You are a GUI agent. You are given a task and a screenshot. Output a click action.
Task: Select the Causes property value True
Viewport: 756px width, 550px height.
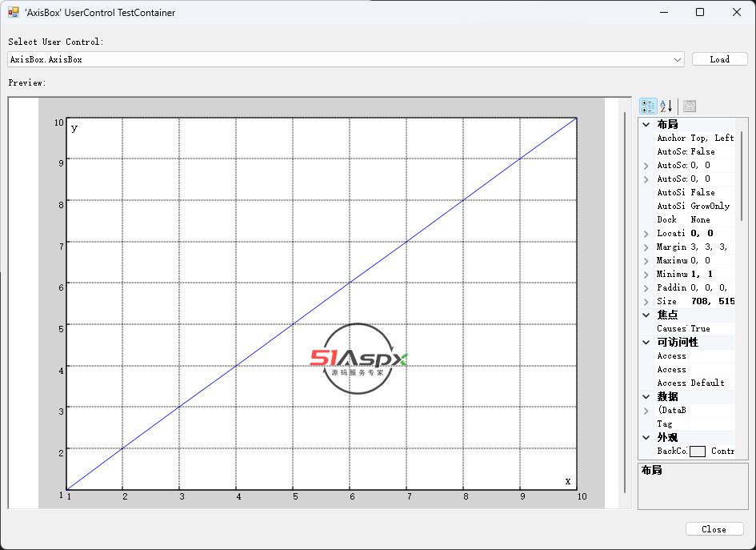click(x=700, y=328)
